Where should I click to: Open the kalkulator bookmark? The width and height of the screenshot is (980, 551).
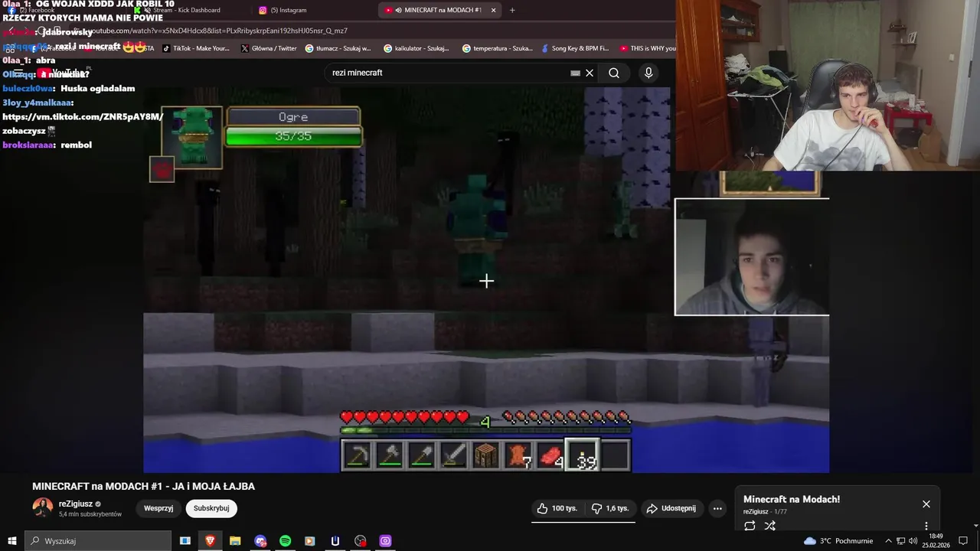click(416, 48)
